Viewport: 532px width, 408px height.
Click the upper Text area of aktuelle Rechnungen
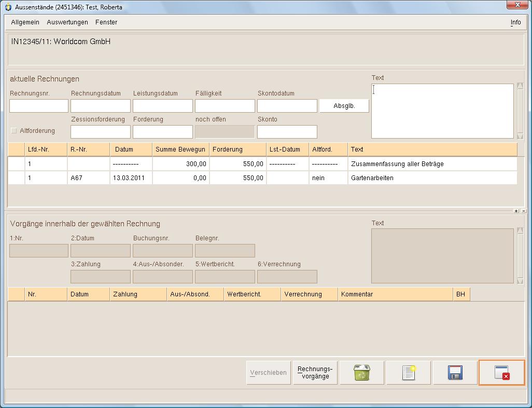pyautogui.click(x=442, y=111)
